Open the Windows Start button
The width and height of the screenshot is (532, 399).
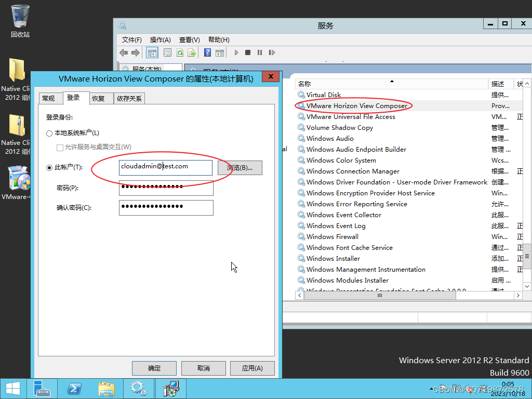point(13,389)
